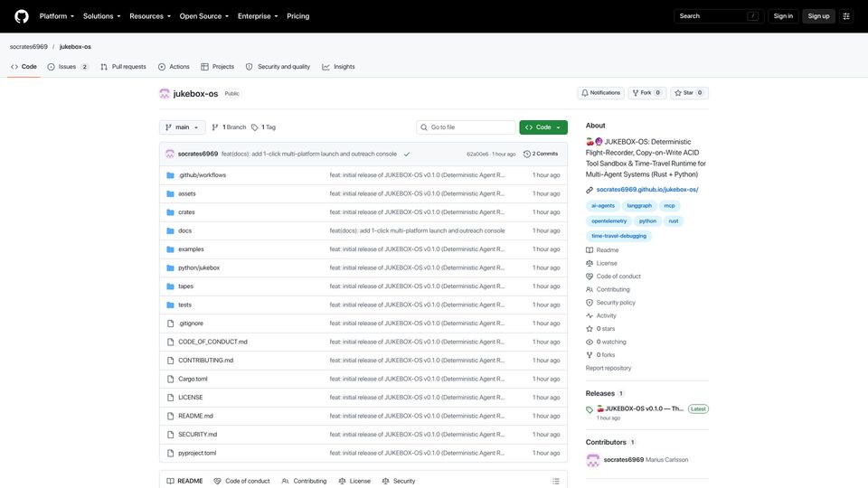
Task: Click the star icon beside 0 stars
Action: [590, 329]
